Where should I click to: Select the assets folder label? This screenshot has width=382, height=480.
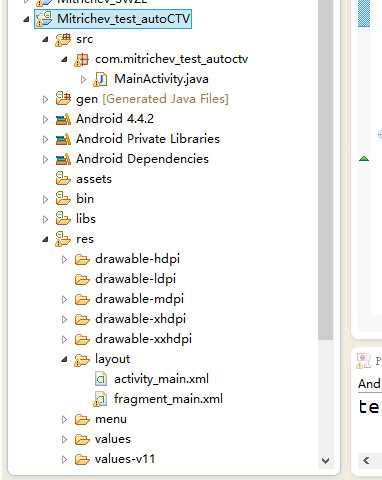click(94, 179)
